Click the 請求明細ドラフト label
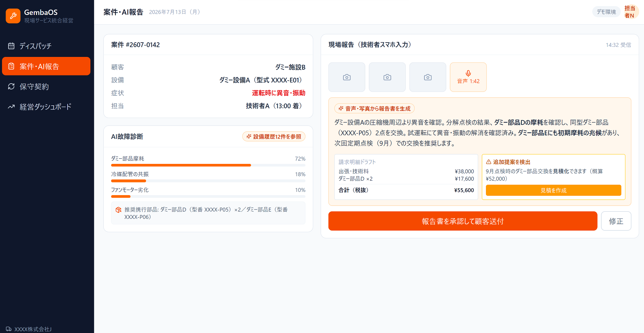 [x=357, y=162]
